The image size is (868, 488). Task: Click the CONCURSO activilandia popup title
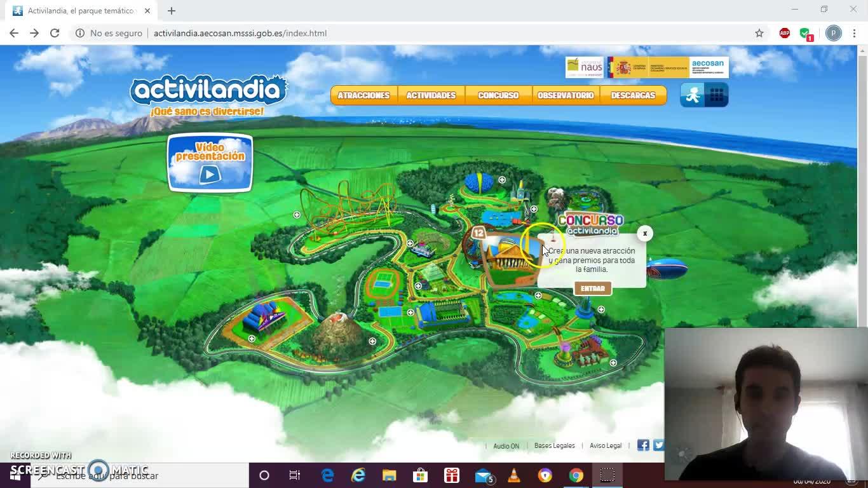pyautogui.click(x=591, y=225)
